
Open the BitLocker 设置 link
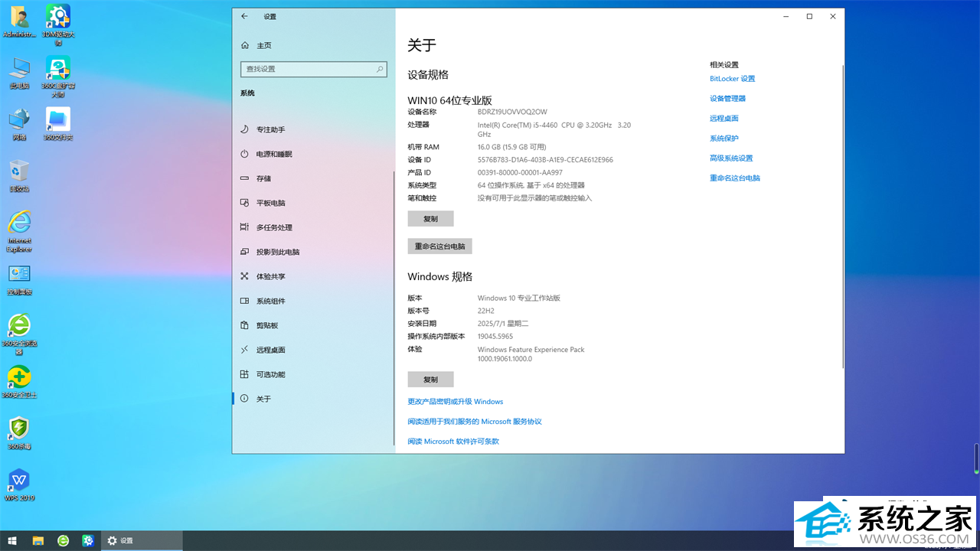(x=732, y=79)
